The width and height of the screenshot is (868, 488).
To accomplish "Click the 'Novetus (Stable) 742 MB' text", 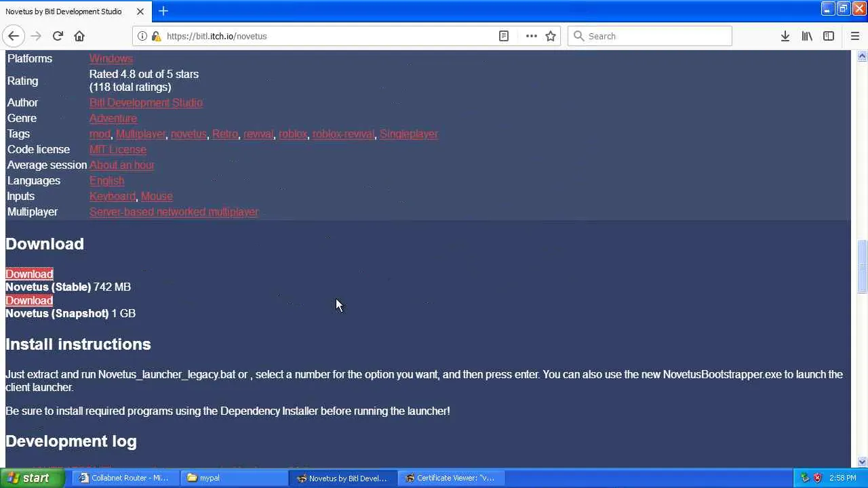I will click(68, 287).
